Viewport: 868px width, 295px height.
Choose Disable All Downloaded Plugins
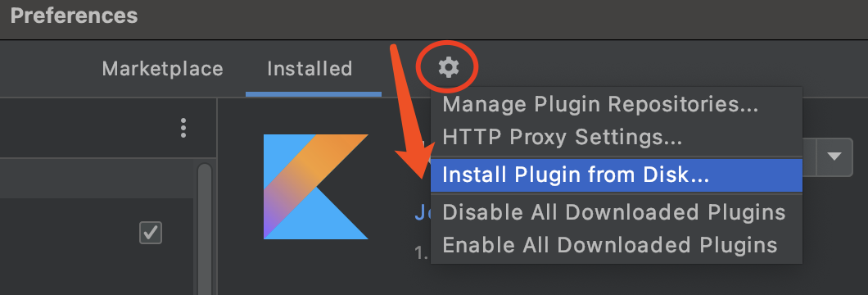(x=616, y=212)
